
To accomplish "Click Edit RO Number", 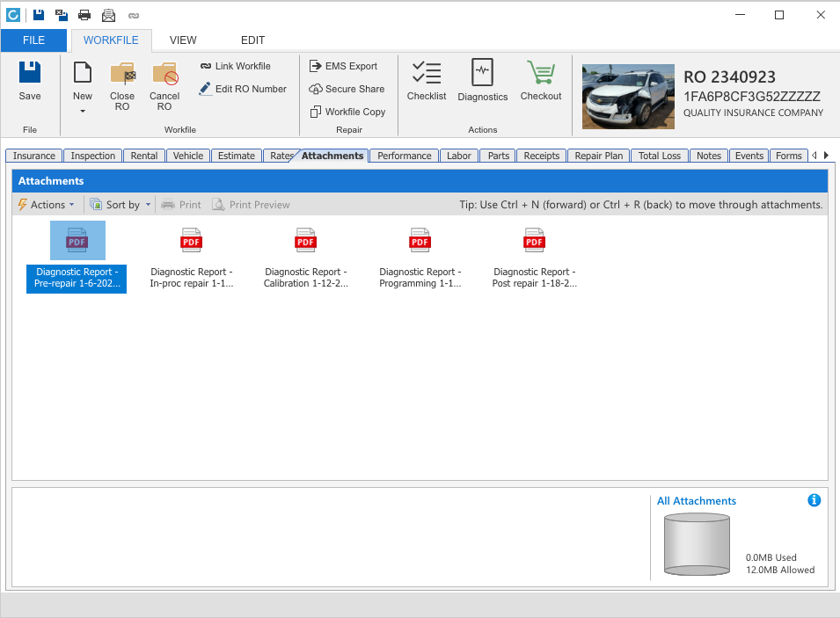I will [x=243, y=89].
